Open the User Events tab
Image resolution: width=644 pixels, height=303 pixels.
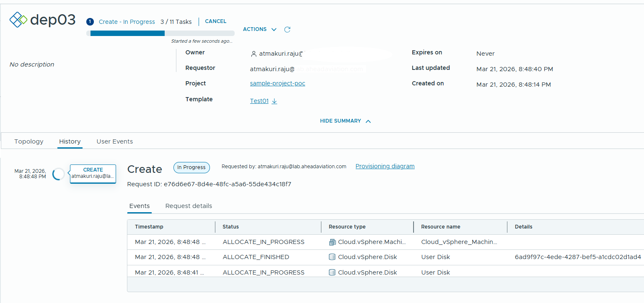click(114, 141)
